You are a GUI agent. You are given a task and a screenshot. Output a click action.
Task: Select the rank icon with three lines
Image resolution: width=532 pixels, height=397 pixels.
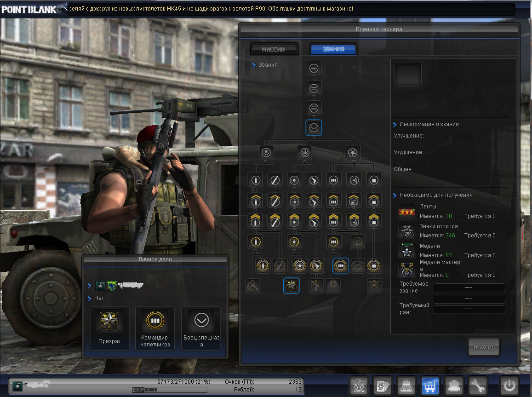tap(314, 108)
